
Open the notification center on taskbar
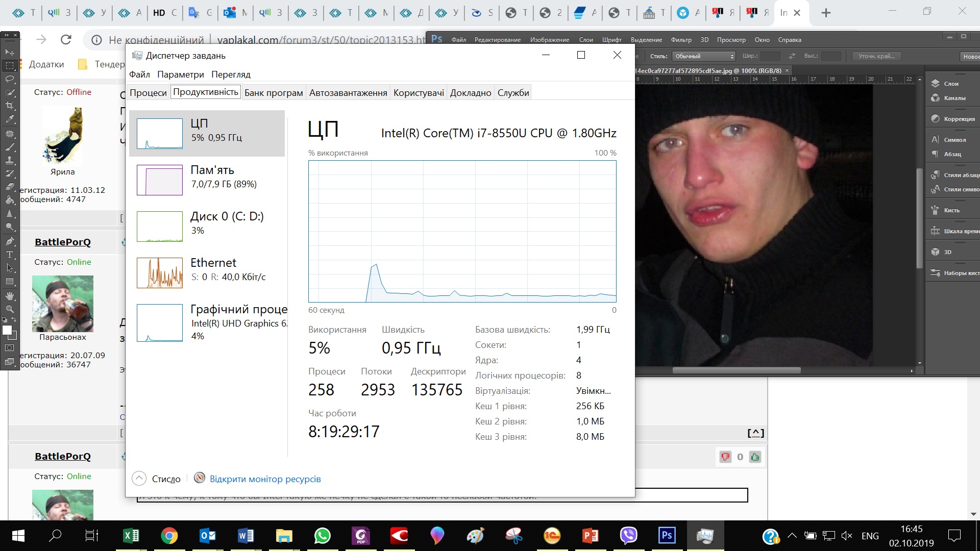coord(954,536)
